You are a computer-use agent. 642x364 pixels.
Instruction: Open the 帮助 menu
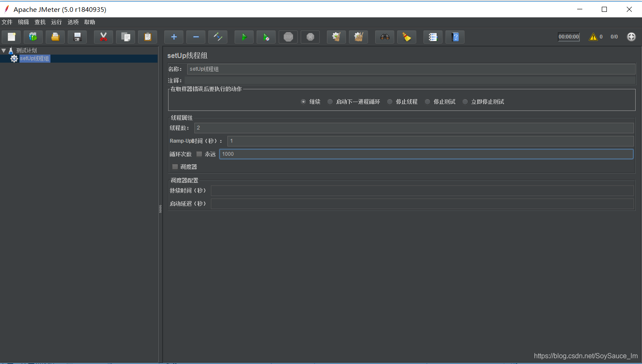click(x=90, y=22)
